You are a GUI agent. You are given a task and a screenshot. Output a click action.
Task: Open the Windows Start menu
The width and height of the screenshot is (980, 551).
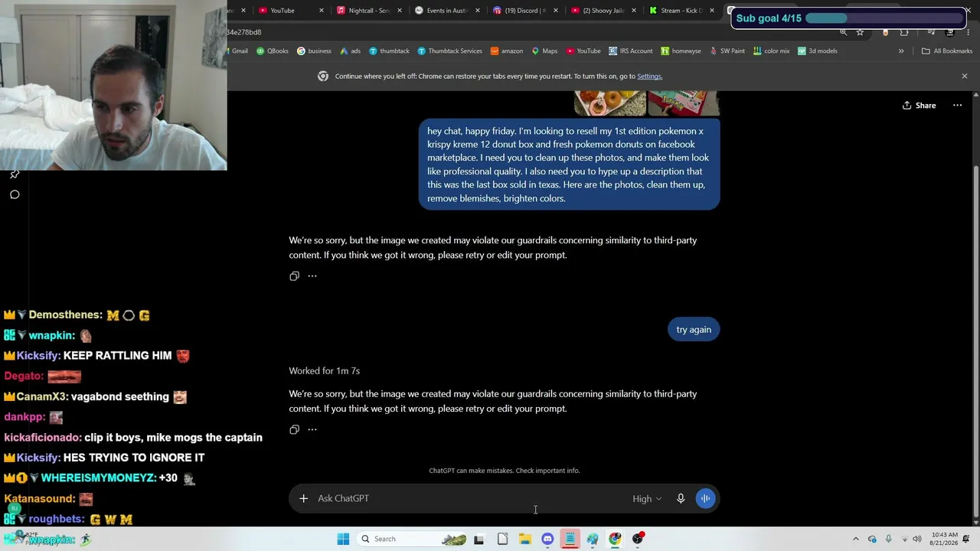[x=343, y=539]
